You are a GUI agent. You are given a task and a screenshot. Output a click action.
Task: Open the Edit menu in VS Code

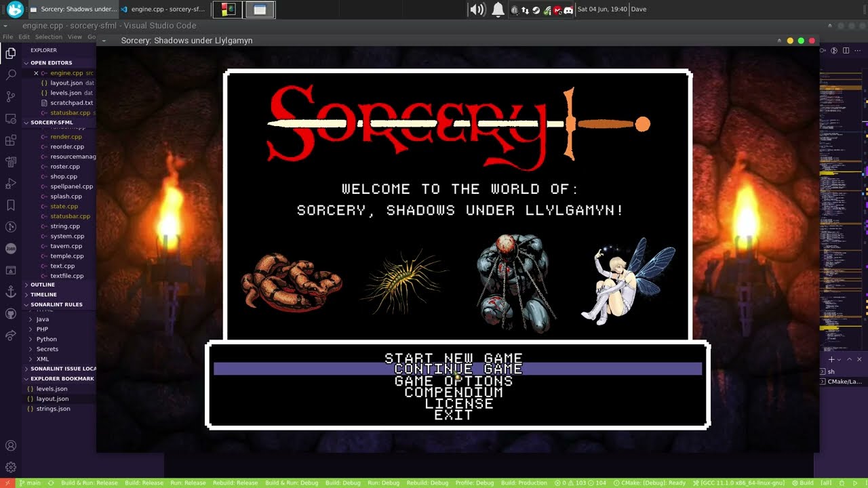coord(24,37)
